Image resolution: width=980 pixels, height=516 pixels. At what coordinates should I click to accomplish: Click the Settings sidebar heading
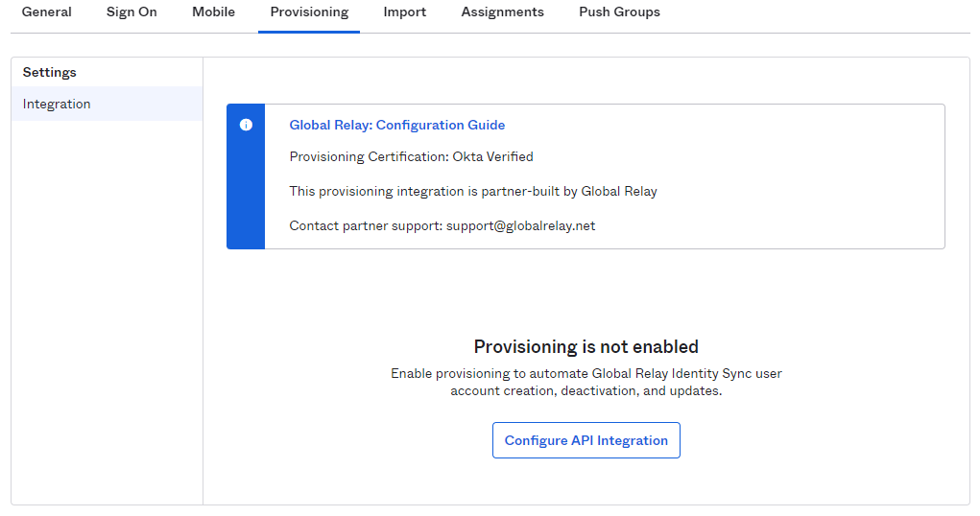(49, 72)
